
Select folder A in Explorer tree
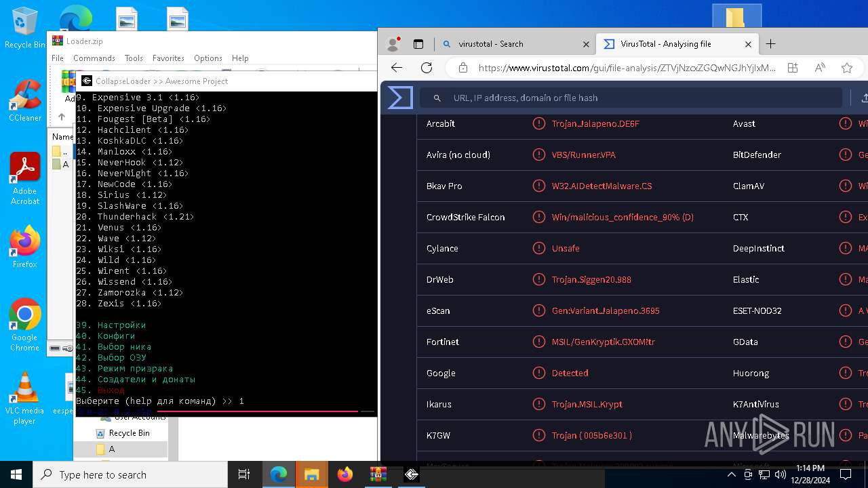(x=112, y=449)
